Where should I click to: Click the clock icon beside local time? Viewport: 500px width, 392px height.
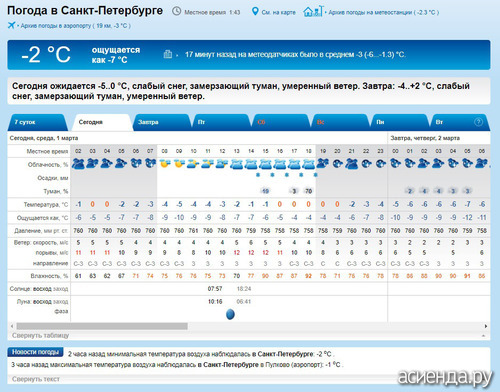(176, 11)
